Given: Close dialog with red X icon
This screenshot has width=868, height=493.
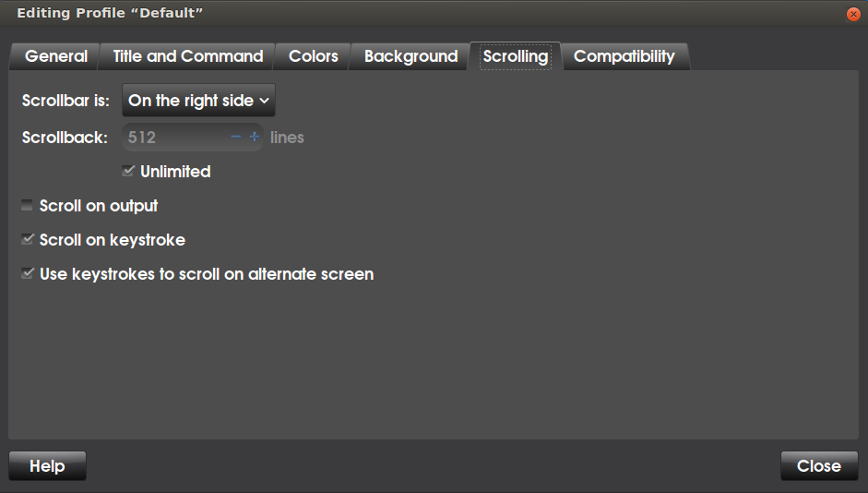Looking at the screenshot, I should [853, 14].
